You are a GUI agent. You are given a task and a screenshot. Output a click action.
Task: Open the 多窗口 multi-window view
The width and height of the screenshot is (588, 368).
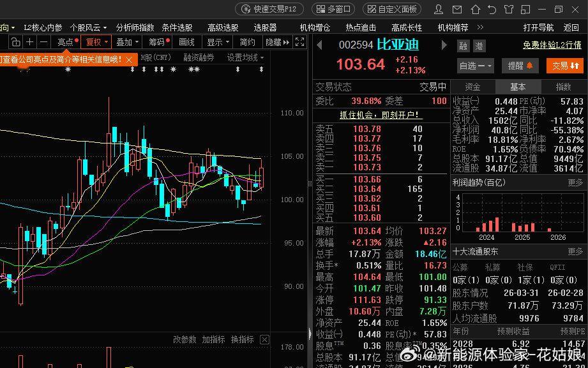tap(333, 9)
